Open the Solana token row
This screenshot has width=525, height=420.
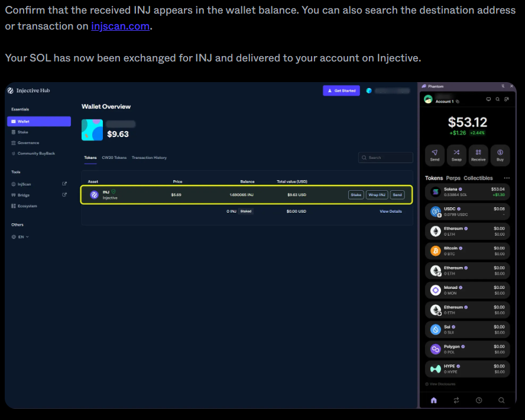tap(468, 192)
